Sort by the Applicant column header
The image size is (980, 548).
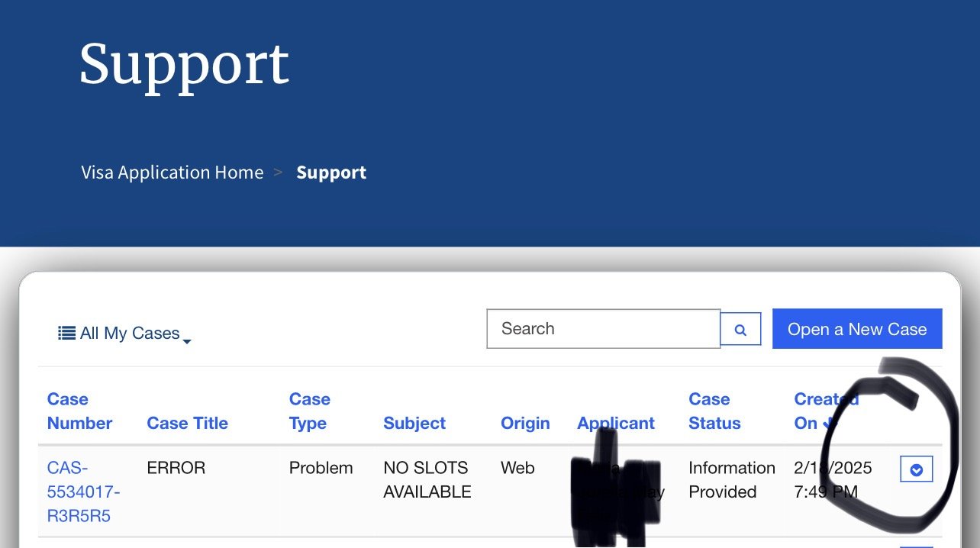(x=616, y=424)
